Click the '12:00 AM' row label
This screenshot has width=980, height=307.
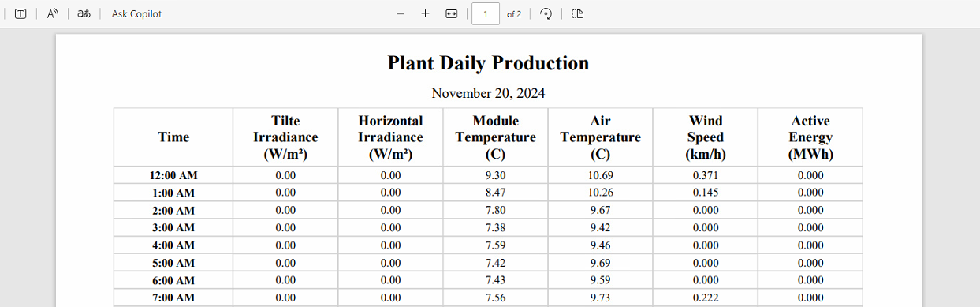173,175
